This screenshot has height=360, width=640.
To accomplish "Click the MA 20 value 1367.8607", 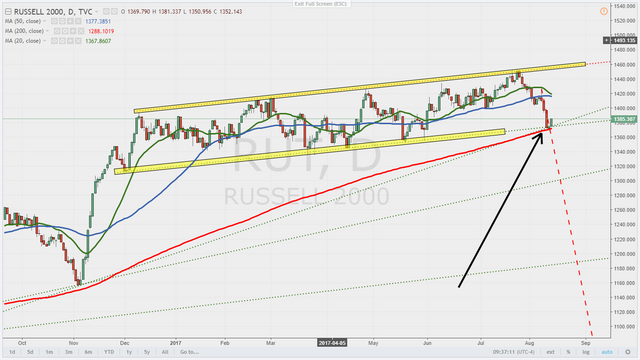I will (x=98, y=41).
